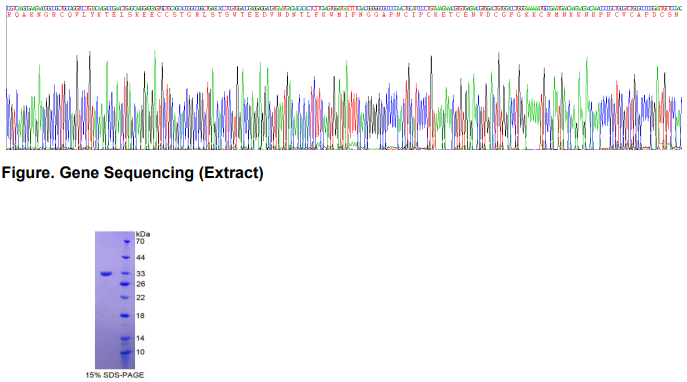Click the 22 kDa marker label
Screen dimensions: 687x382
[x=140, y=298]
